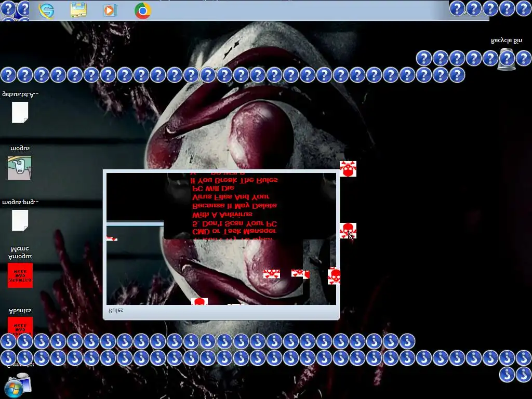532x399 pixels.
Task: Click the line 'Because It May Delete'
Action: coord(234,206)
